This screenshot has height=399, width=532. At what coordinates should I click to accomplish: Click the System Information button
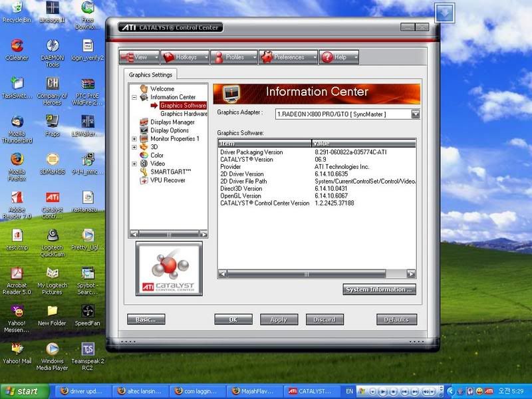pos(379,289)
